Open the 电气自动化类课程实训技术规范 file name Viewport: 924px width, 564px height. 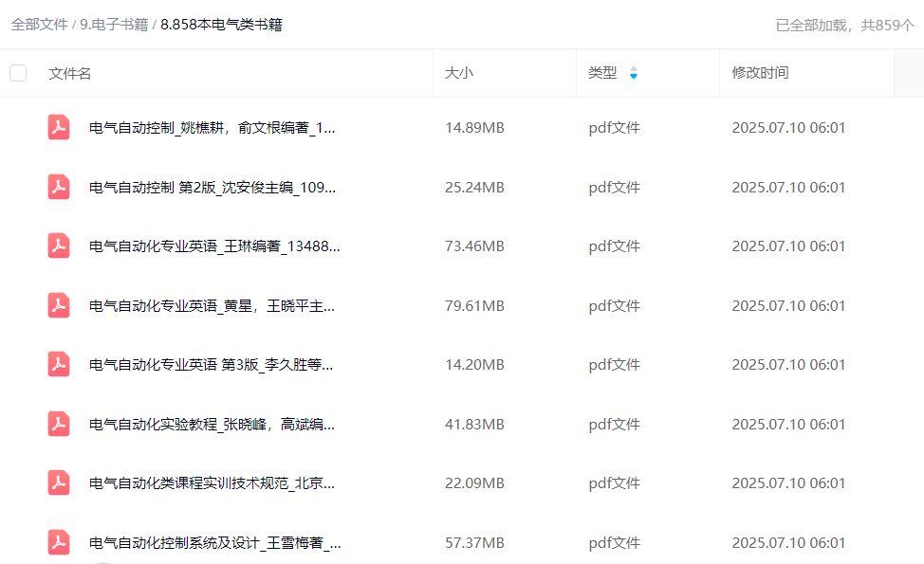tap(212, 482)
